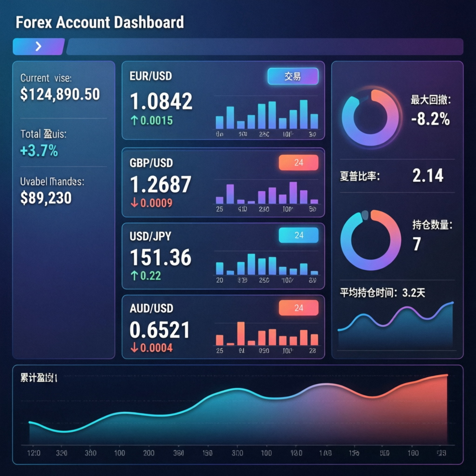
Task: Click the 累计盈 chart heading
Action: point(39,378)
